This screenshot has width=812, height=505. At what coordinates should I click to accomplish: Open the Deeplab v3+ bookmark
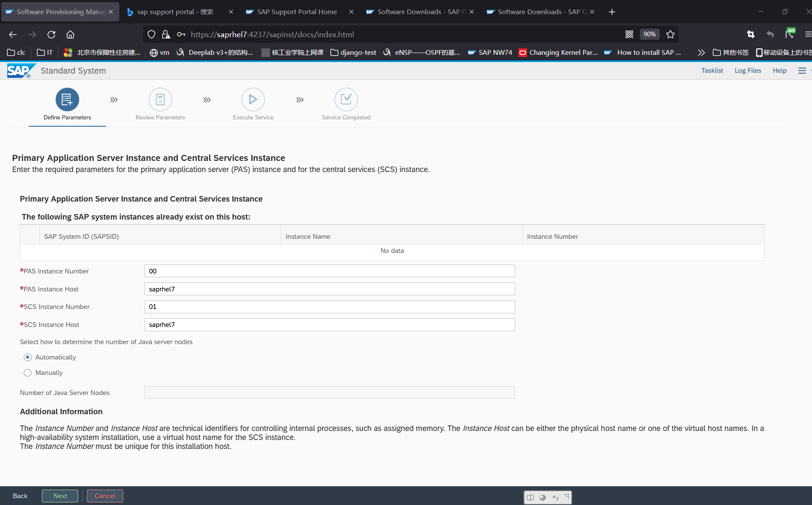tap(215, 52)
